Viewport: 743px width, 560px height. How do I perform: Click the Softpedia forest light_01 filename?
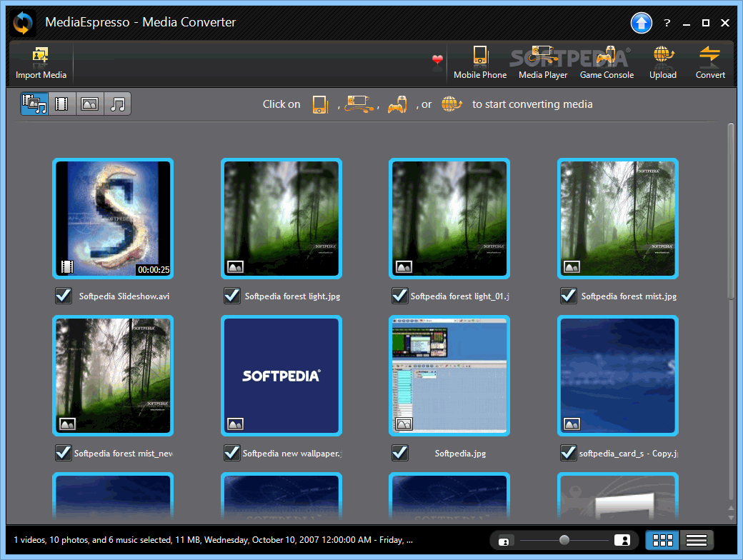[459, 296]
